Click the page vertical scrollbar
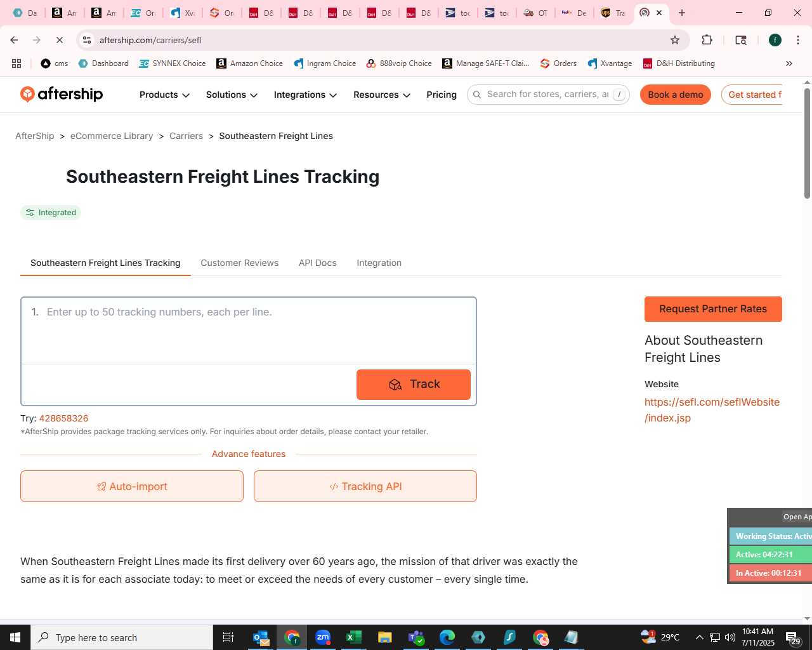Image resolution: width=812 pixels, height=650 pixels. [807, 143]
